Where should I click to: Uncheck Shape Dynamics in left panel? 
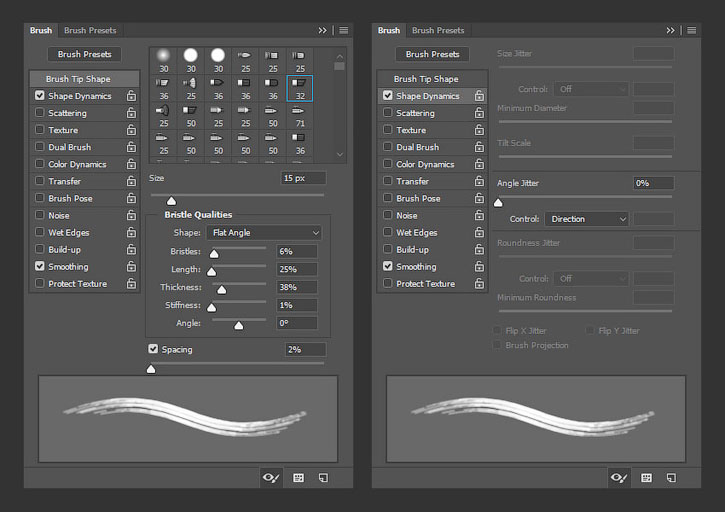(x=40, y=95)
